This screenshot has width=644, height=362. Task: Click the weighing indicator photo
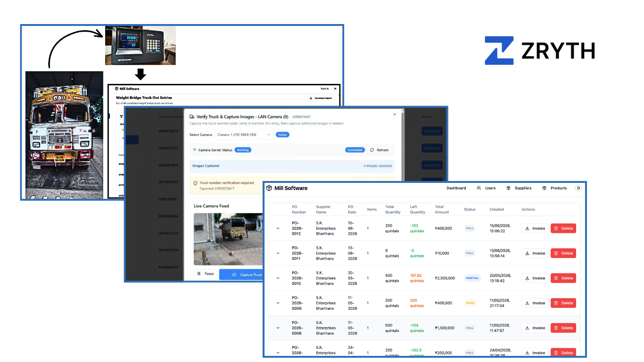pos(140,45)
